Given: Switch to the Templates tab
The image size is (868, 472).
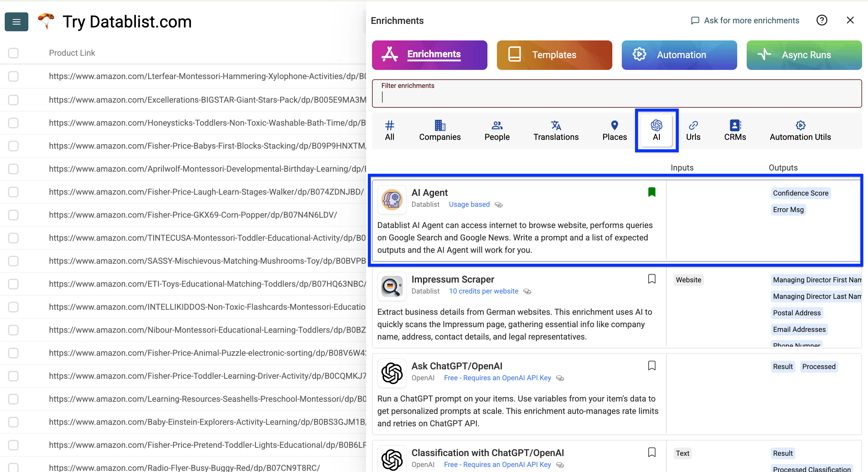Looking at the screenshot, I should click(x=554, y=55).
